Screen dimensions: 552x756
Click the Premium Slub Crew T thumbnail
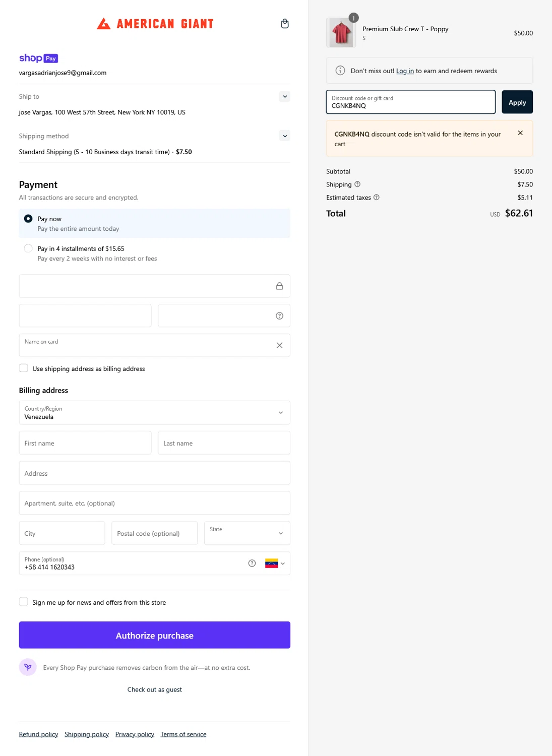coord(341,33)
